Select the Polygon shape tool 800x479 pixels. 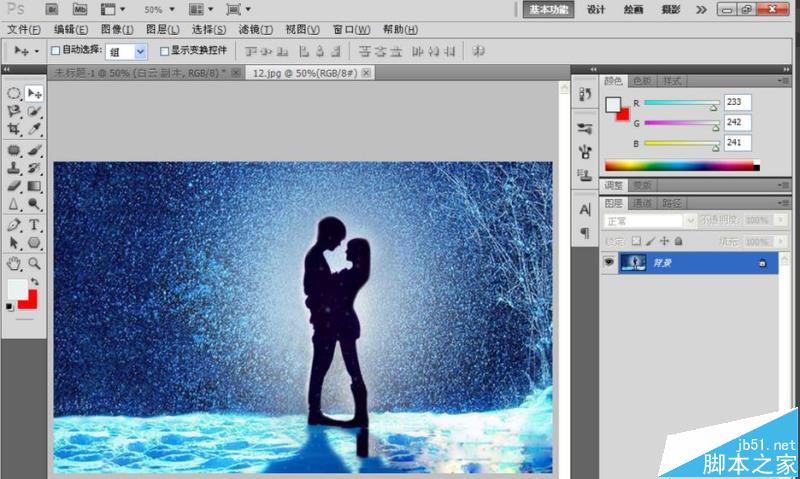click(34, 243)
